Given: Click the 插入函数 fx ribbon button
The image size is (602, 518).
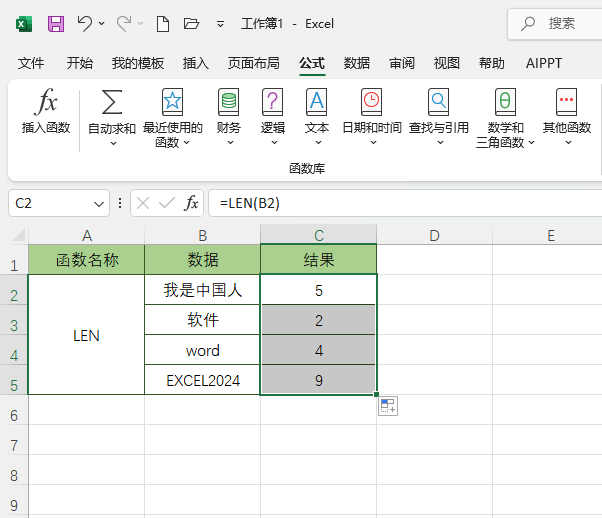Looking at the screenshot, I should coord(46,111).
